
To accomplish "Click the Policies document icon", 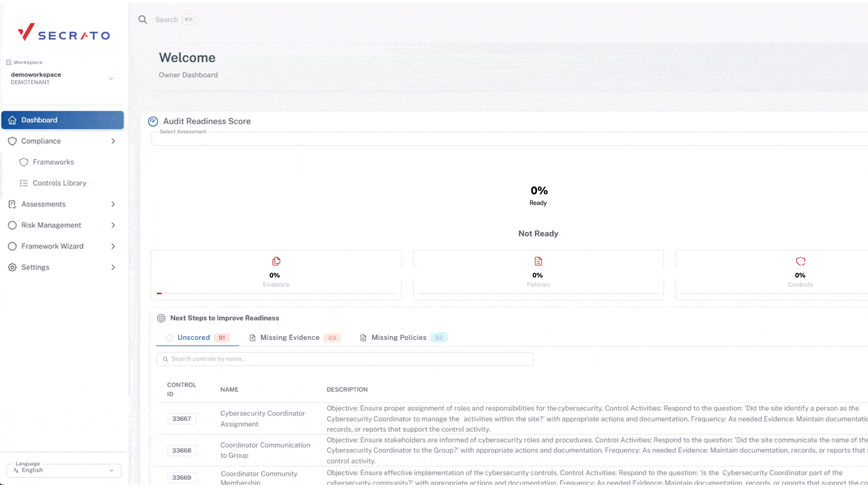I will tap(538, 261).
